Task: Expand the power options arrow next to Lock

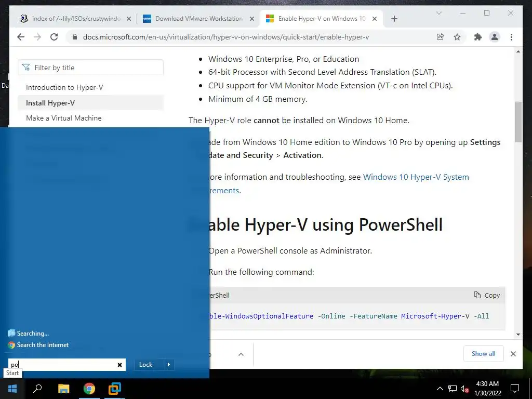Action: (x=169, y=364)
